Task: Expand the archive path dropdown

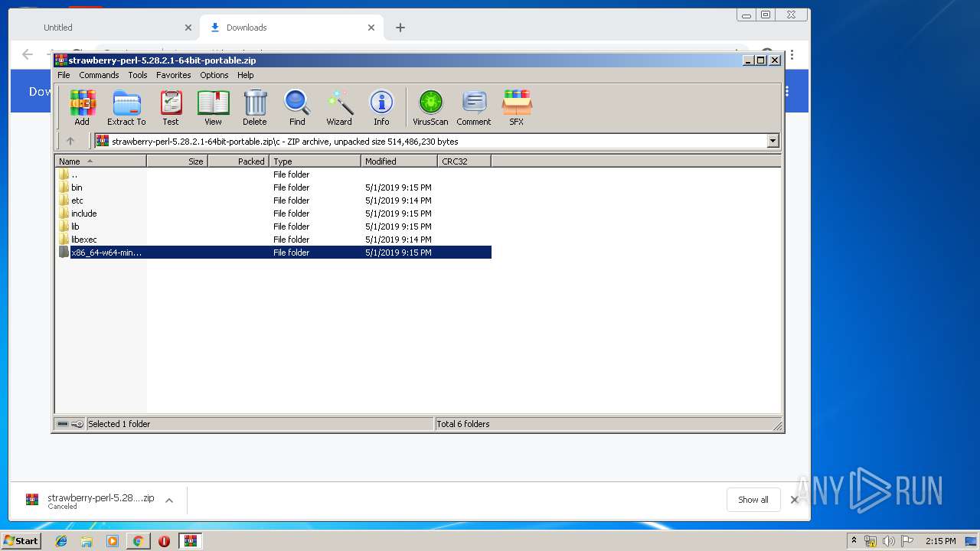Action: point(773,141)
